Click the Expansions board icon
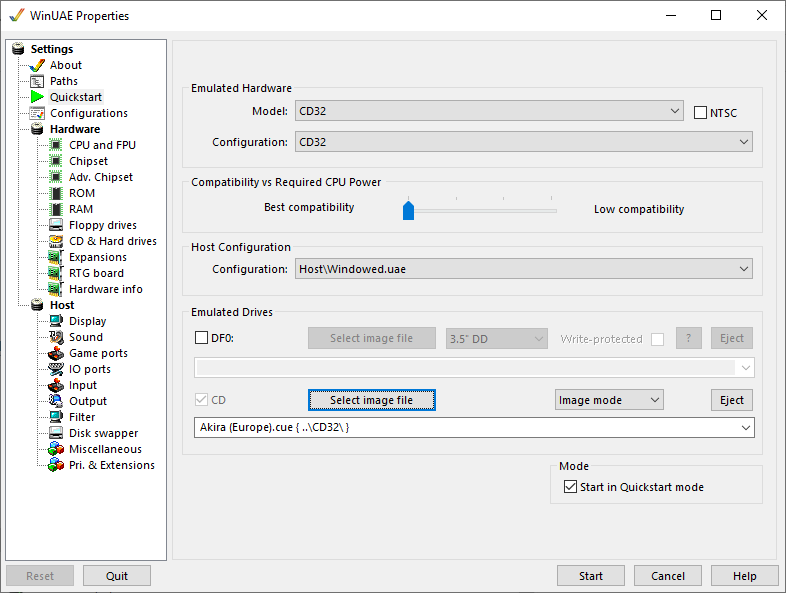This screenshot has width=786, height=593. pos(55,257)
